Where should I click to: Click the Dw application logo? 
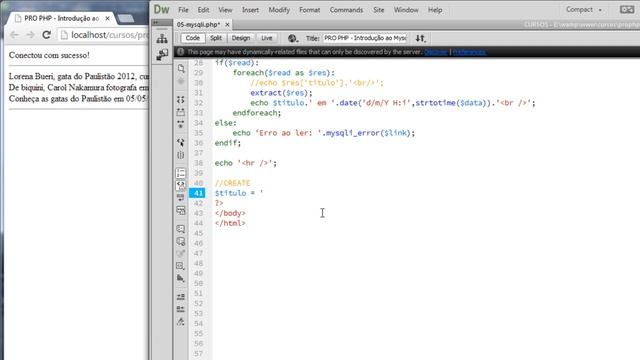[162, 9]
